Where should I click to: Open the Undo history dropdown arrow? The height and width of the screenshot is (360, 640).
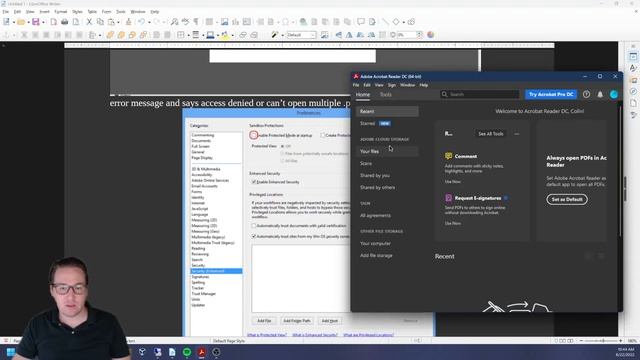coord(149,22)
